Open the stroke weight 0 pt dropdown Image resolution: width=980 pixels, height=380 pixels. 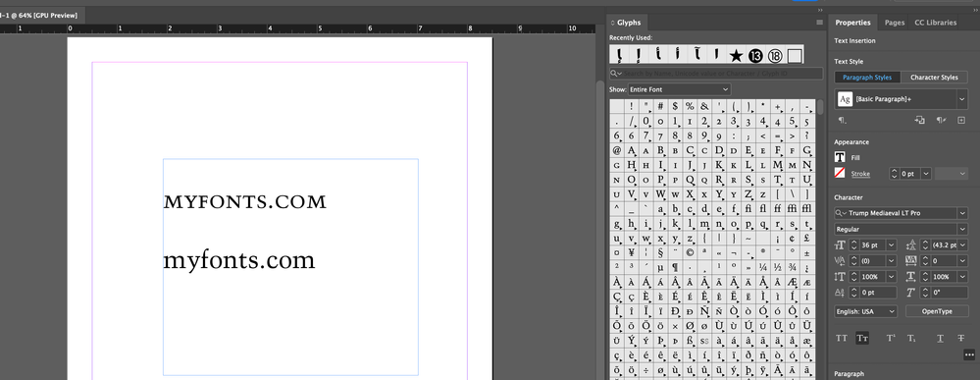click(926, 174)
